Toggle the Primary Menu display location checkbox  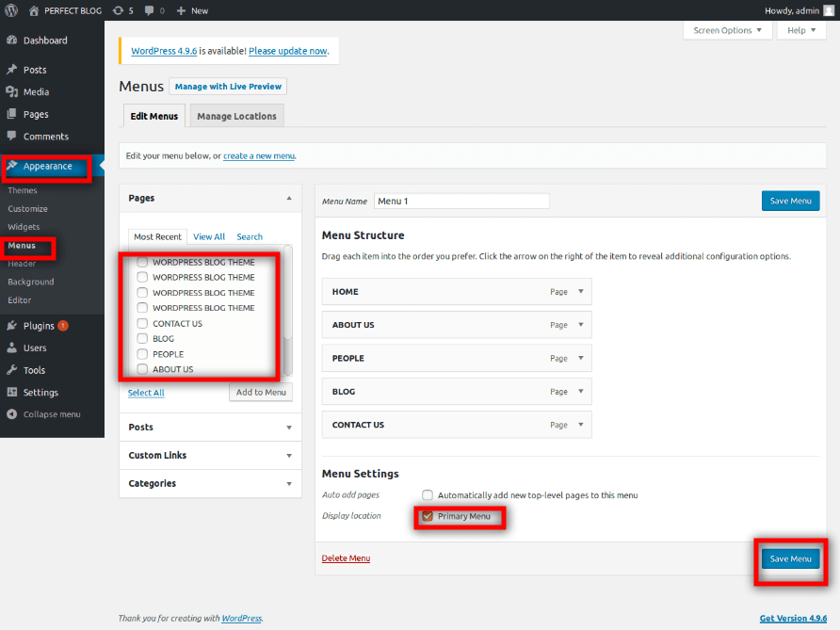click(x=428, y=516)
